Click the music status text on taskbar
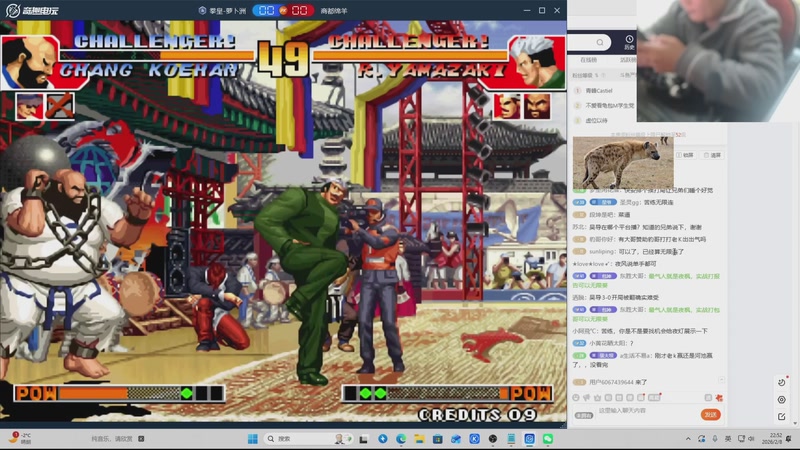Image resolution: width=800 pixels, height=450 pixels. click(112, 439)
